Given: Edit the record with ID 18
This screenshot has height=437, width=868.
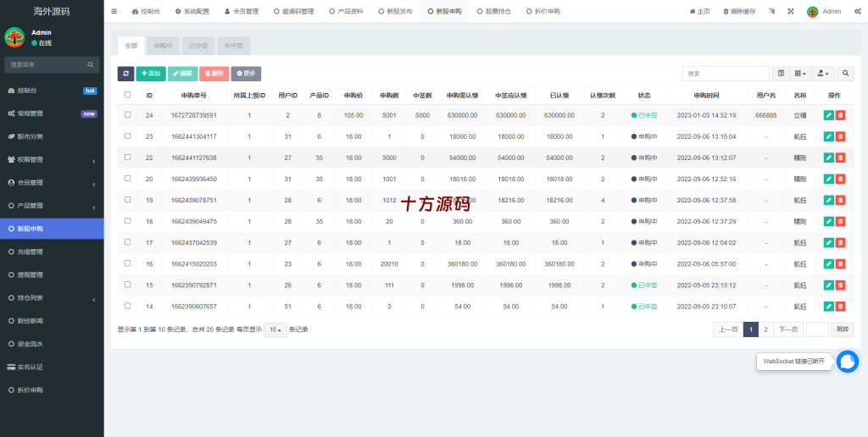Looking at the screenshot, I should pos(829,221).
